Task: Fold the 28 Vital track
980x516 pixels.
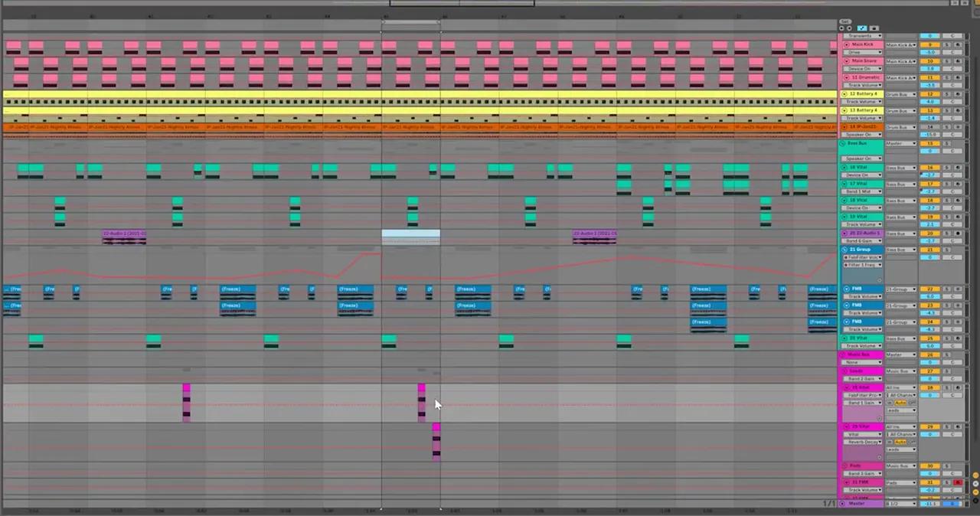Action: click(845, 387)
